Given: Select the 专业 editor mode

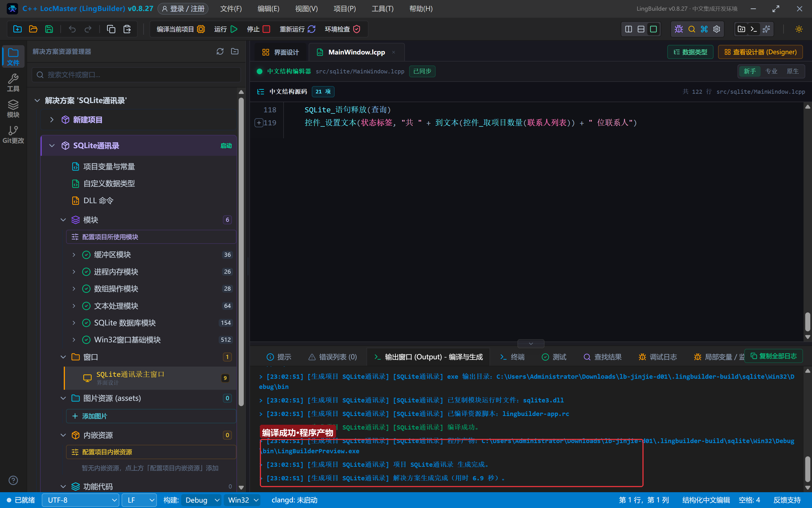Looking at the screenshot, I should [x=771, y=71].
